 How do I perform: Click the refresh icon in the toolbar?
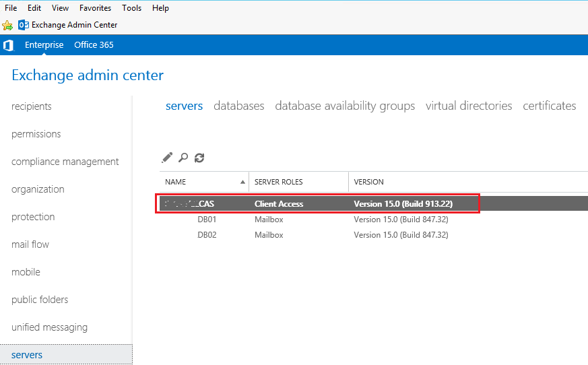pyautogui.click(x=199, y=158)
